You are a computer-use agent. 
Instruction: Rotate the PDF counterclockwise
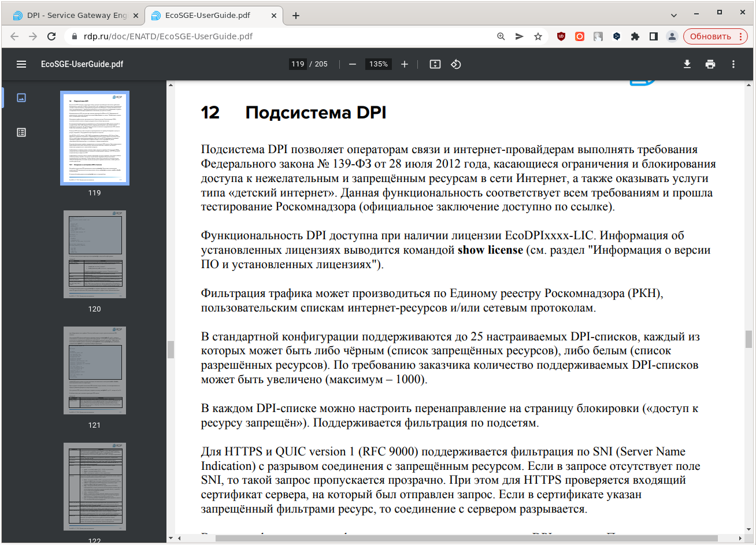coord(456,64)
